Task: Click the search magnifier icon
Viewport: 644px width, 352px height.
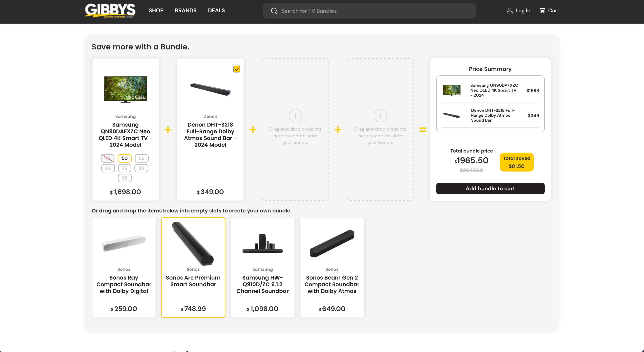Action: tap(274, 11)
